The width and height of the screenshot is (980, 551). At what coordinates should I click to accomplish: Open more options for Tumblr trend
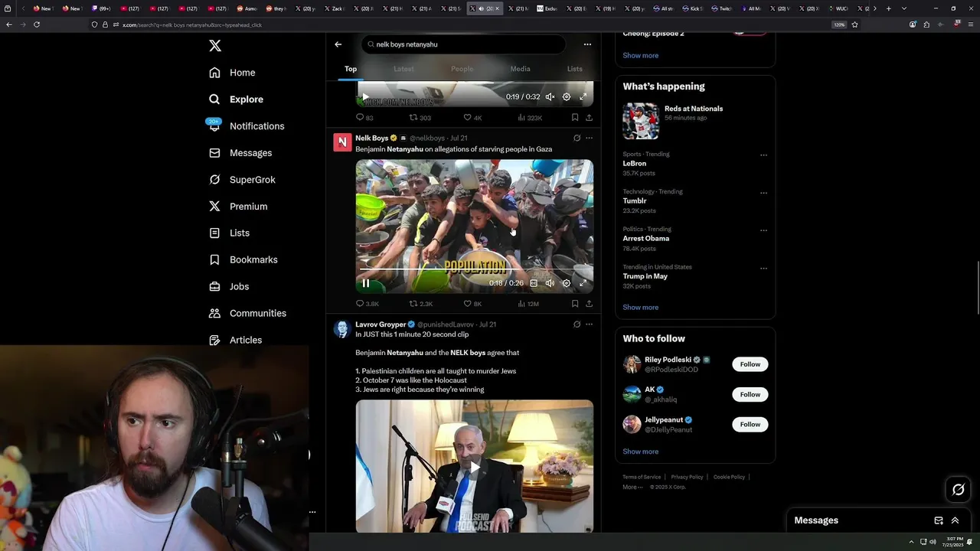tap(763, 193)
